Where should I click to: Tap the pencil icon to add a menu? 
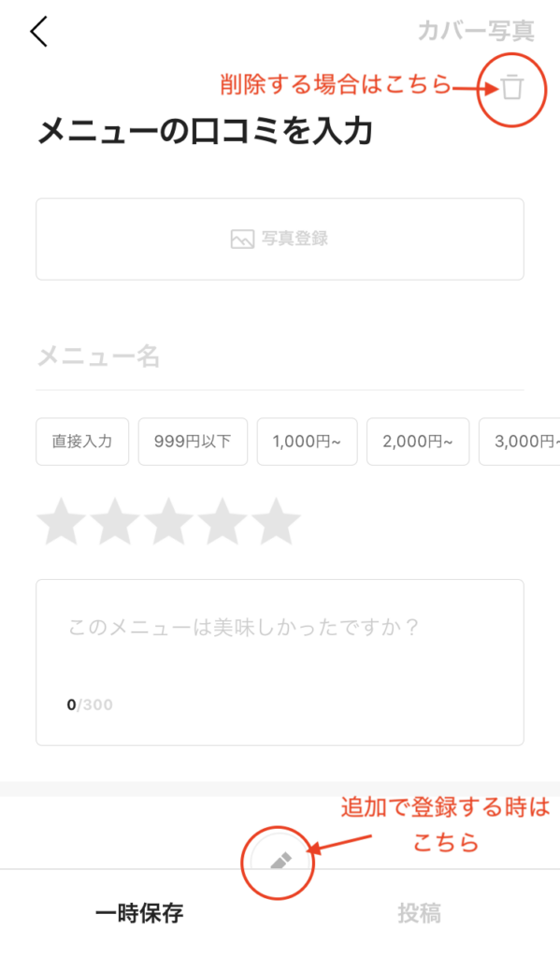click(x=280, y=862)
